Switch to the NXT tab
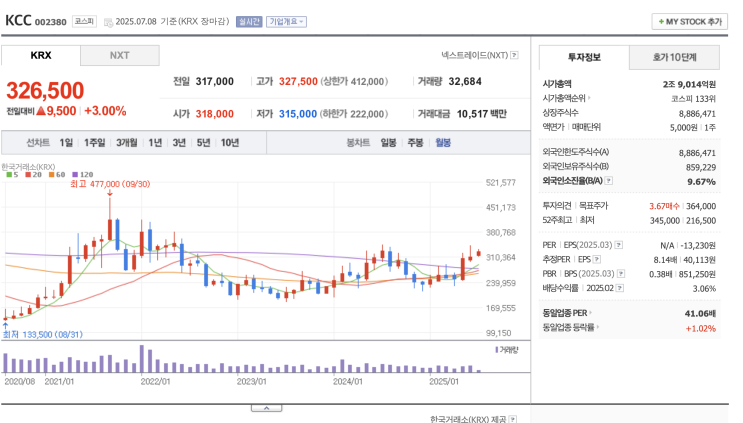 coord(119,55)
